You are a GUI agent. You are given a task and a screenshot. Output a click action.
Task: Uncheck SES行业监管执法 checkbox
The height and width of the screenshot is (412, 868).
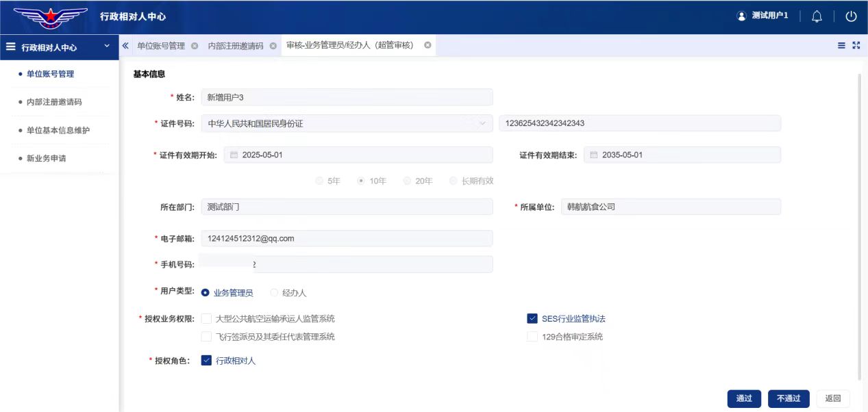pyautogui.click(x=532, y=318)
